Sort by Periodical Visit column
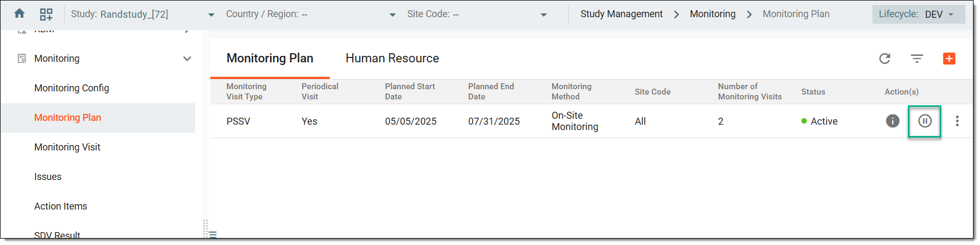Viewport: 980px width, 245px height. 320,91
